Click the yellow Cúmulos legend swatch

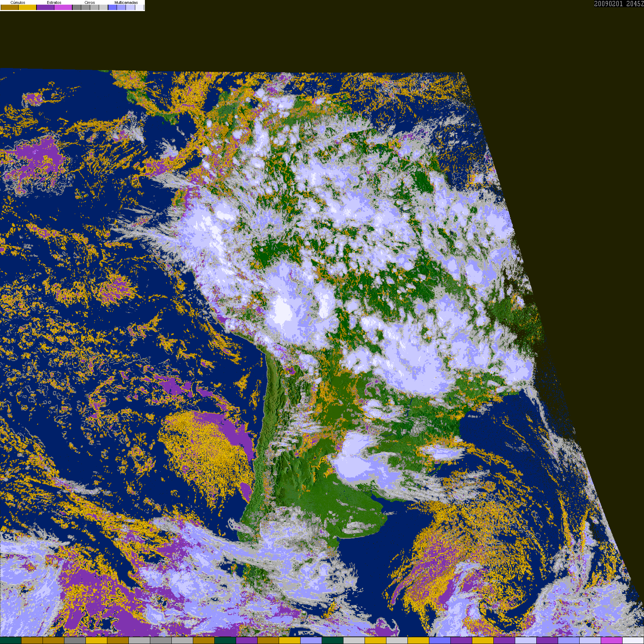coord(28,8)
